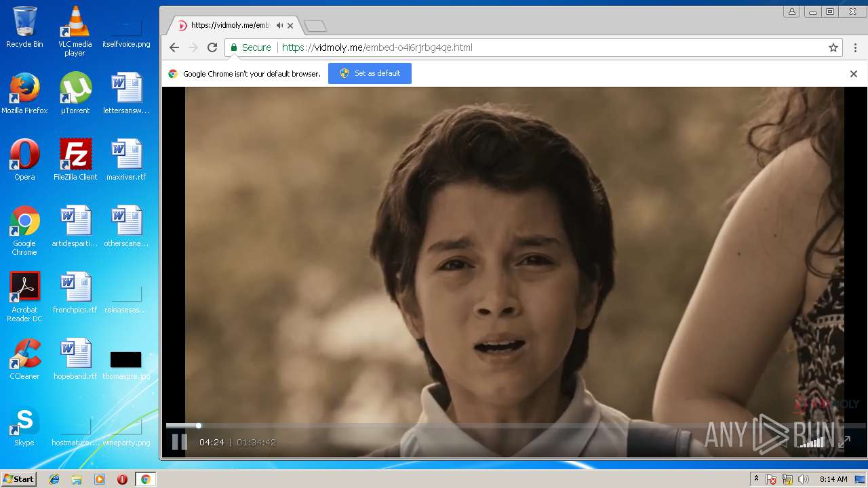Click the video seek bar handle
This screenshot has width=868, height=488.
pos(199,426)
